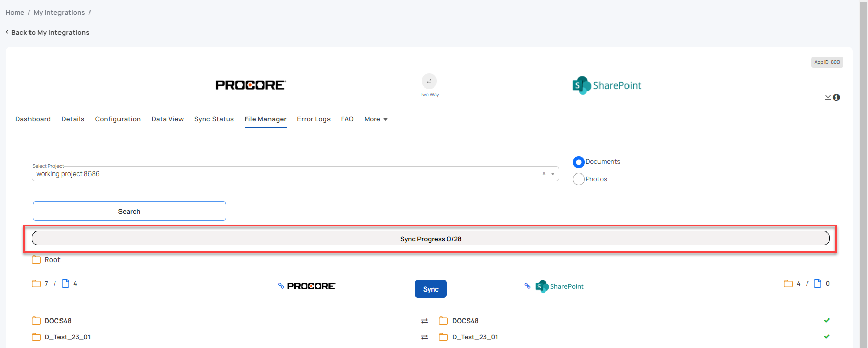Clear the selected project with the x icon

[544, 173]
